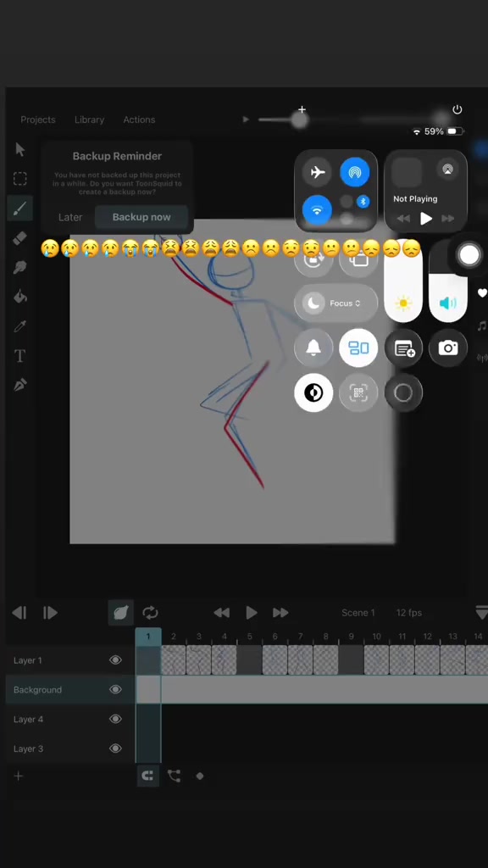This screenshot has width=488, height=868.
Task: Toggle onion skin in timeline
Action: tap(120, 612)
